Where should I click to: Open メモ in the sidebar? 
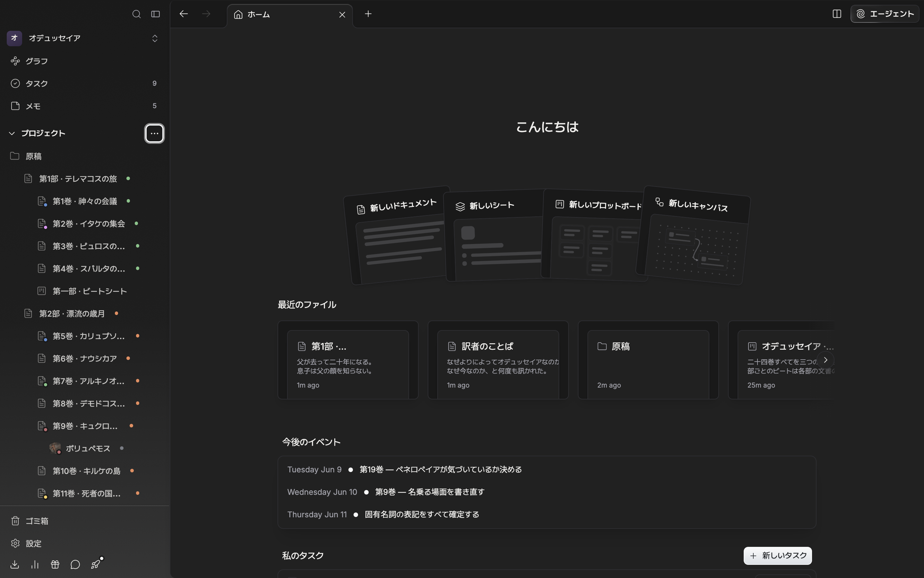(84, 106)
